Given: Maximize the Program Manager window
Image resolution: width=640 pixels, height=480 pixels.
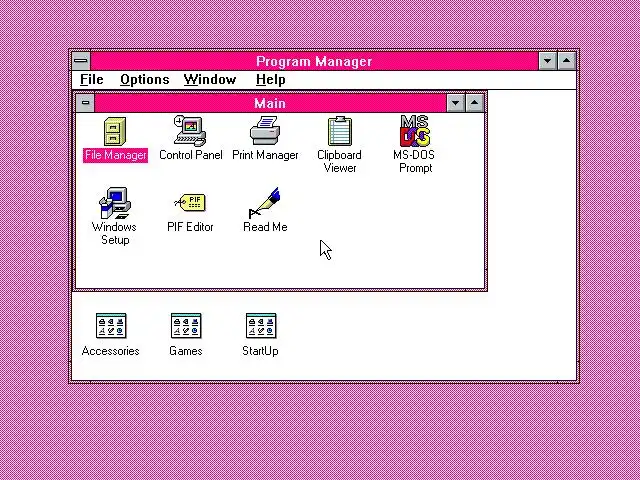Looking at the screenshot, I should tap(567, 61).
